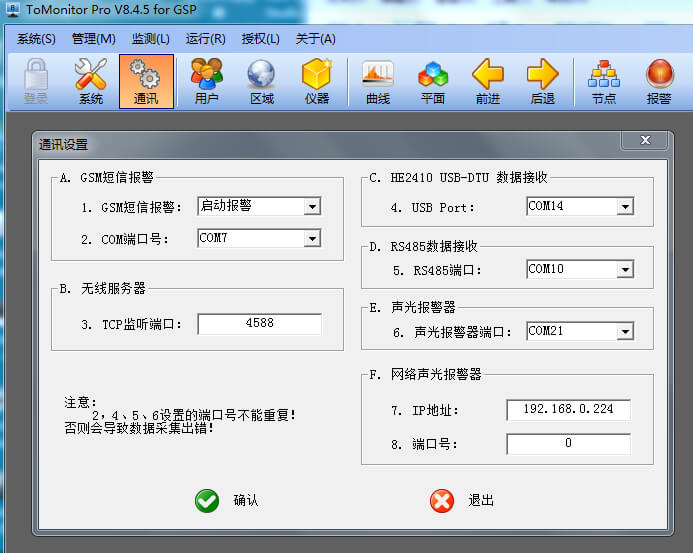The width and height of the screenshot is (693, 553).
Task: Open the USB Port COM14 dropdown
Action: (625, 207)
